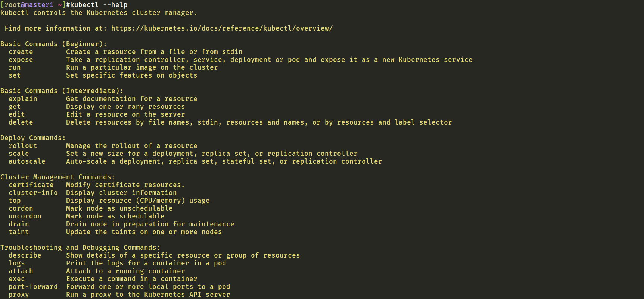Screen dimensions: 644x299
Task: Click the 'taint' command name
Action: pos(19,232)
